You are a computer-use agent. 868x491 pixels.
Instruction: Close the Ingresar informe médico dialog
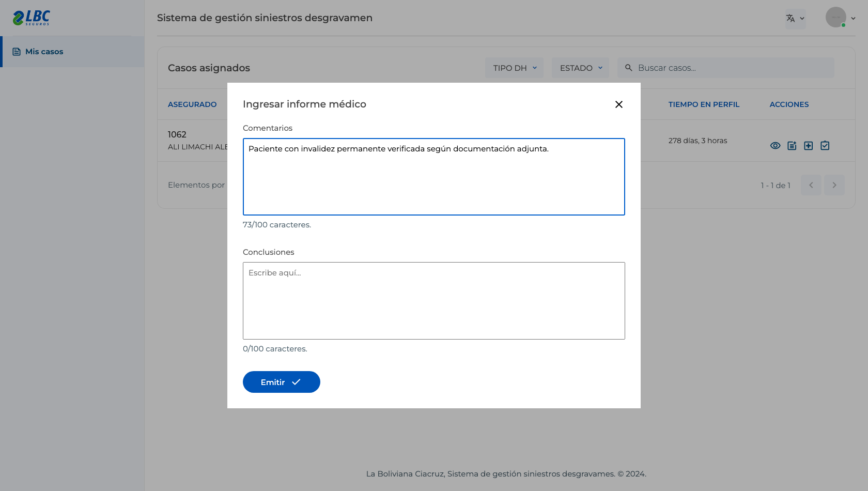click(618, 104)
